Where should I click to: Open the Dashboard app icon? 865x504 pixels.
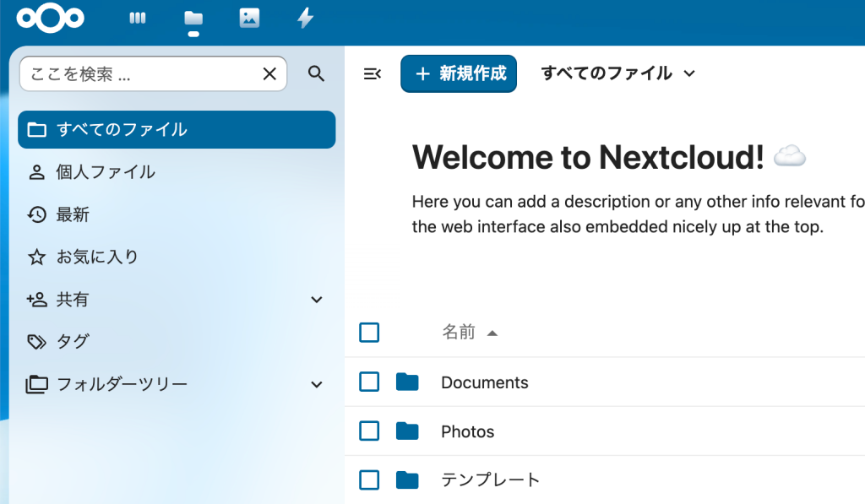[138, 18]
